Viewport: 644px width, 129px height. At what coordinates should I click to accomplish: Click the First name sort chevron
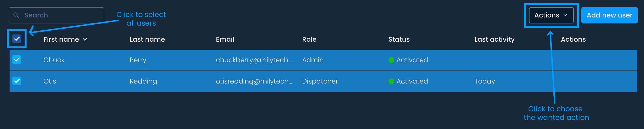coord(85,39)
